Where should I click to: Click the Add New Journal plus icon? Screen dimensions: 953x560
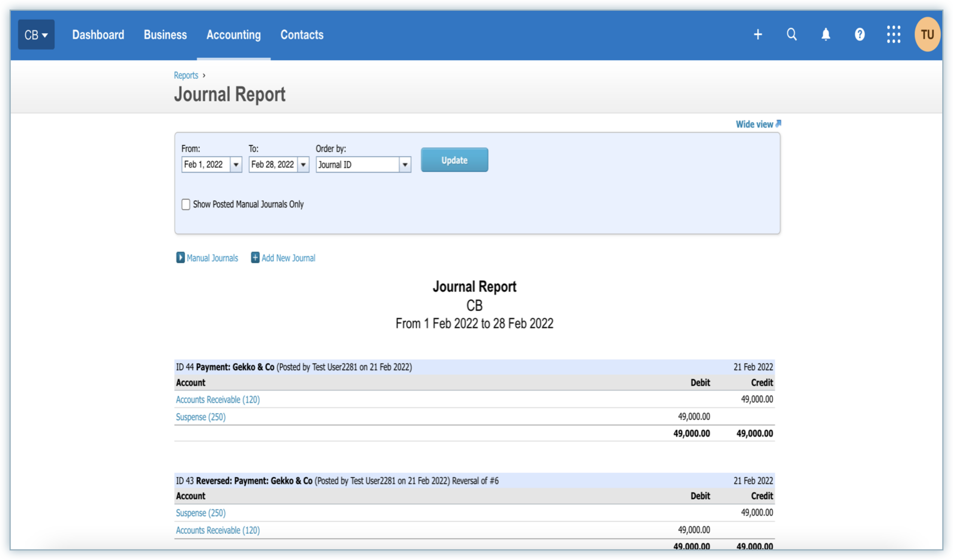tap(255, 258)
